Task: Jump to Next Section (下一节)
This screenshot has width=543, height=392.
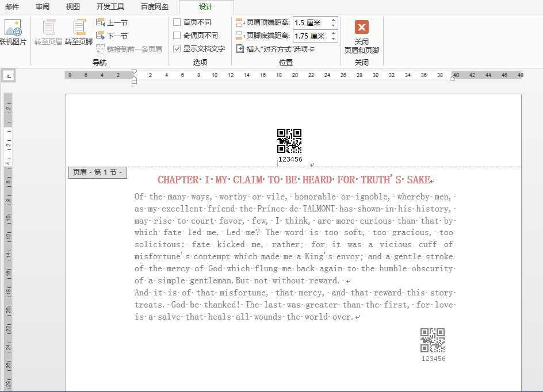Action: (x=112, y=36)
